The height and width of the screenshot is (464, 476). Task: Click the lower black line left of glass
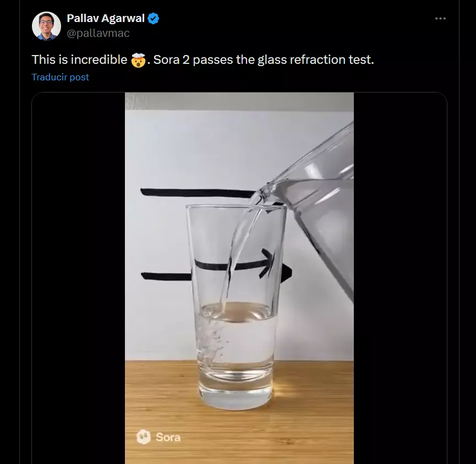164,275
